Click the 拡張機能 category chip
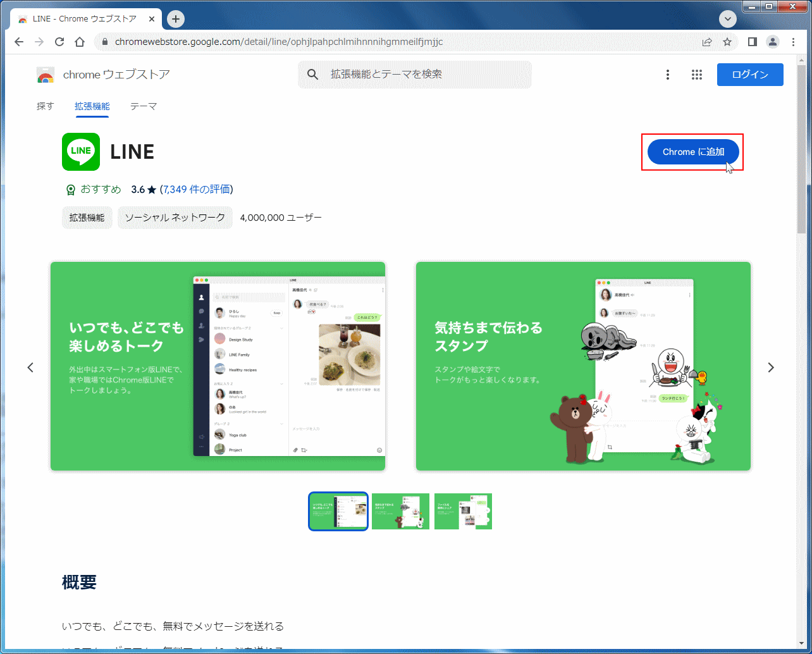Viewport: 812px width, 654px height. pos(87,218)
